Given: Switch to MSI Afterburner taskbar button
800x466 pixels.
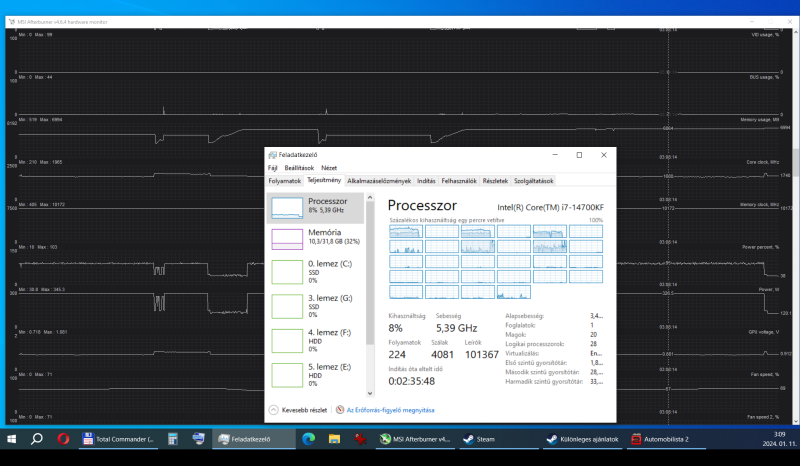Looking at the screenshot, I should pyautogui.click(x=415, y=439).
